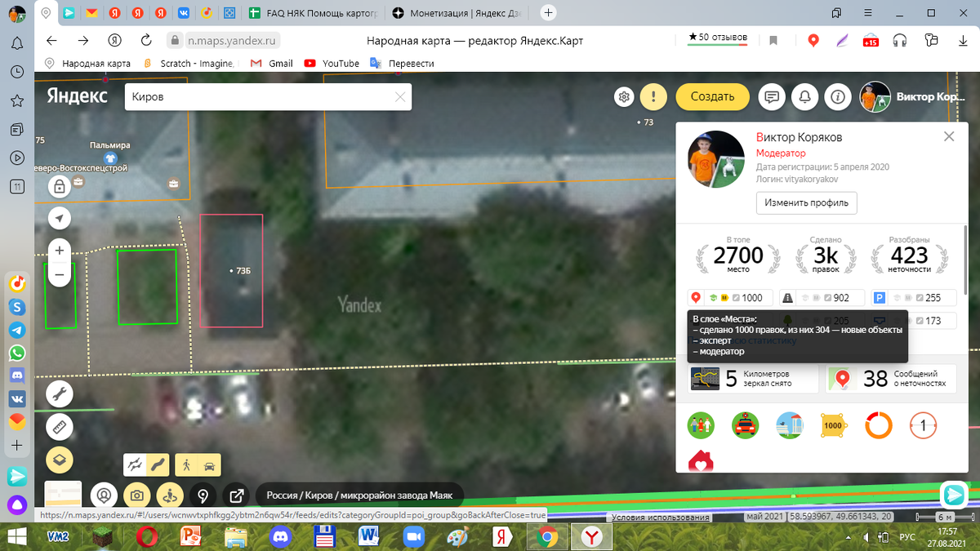
Task: Click the Яндекс logo on map
Action: click(x=77, y=96)
